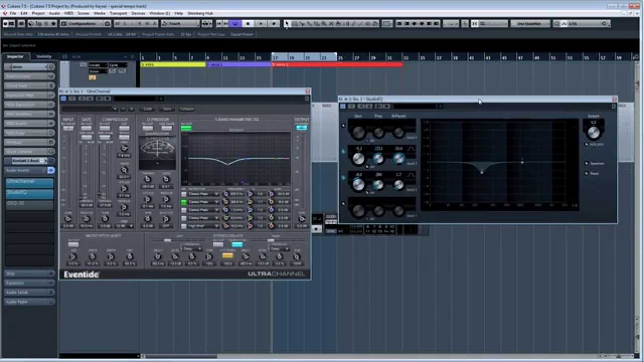The width and height of the screenshot is (644, 362).
Task: Click Save button in UltraChannel
Action: tap(168, 109)
